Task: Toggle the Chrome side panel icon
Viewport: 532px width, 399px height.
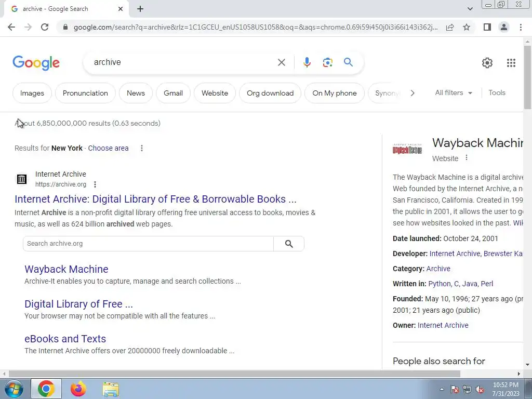Action: pyautogui.click(x=487, y=27)
